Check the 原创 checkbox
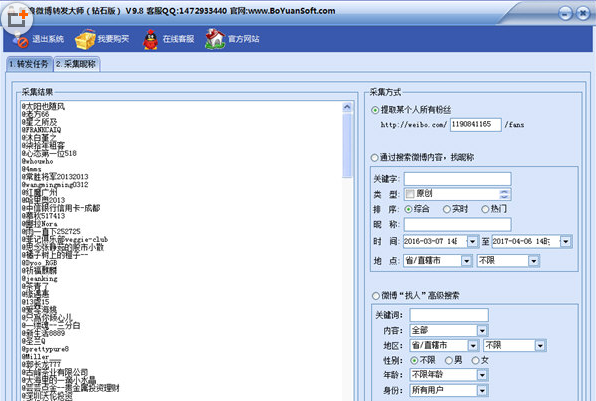This screenshot has height=401, width=596. coord(410,194)
